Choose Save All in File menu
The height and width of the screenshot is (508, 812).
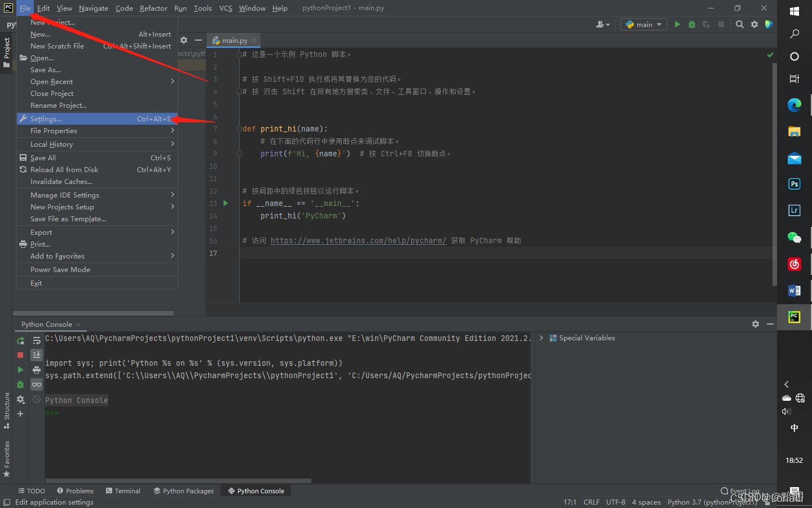[97, 157]
